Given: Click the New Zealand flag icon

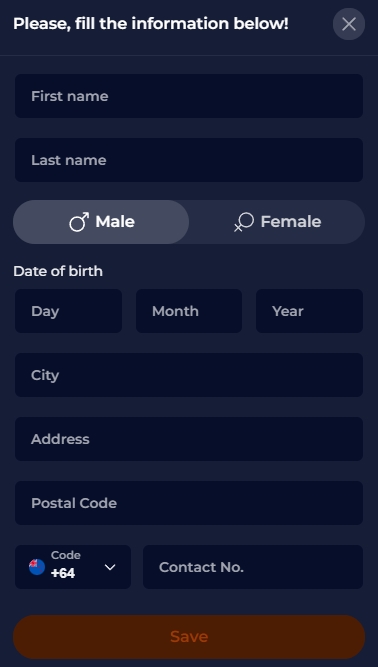Looking at the screenshot, I should 37,567.
